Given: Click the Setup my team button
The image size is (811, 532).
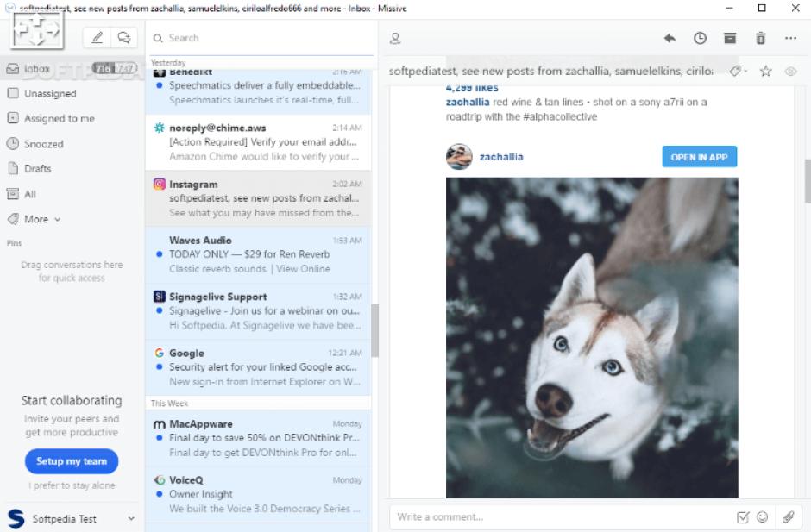Looking at the screenshot, I should [x=72, y=461].
